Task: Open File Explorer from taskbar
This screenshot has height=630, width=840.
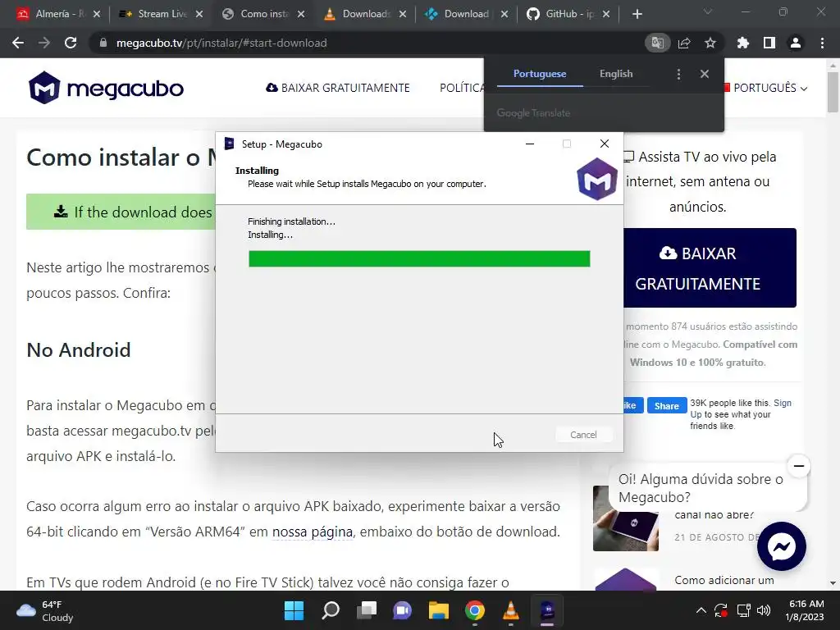Action: (x=438, y=610)
